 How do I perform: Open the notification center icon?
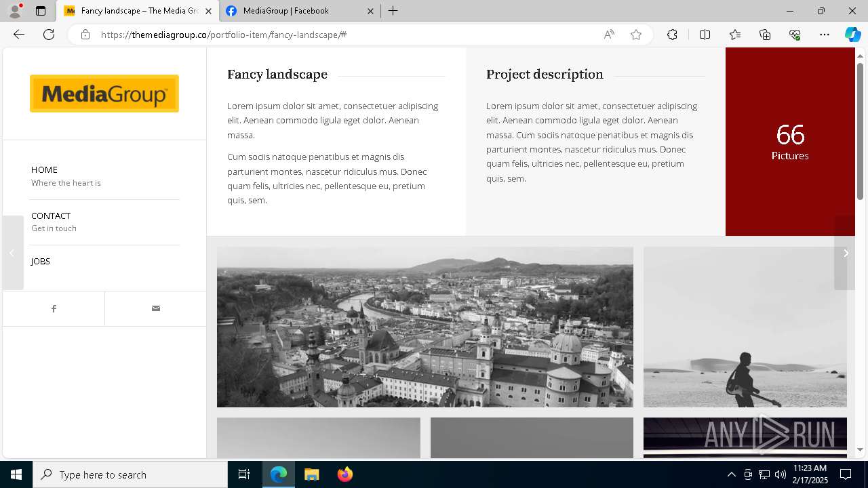[846, 474]
